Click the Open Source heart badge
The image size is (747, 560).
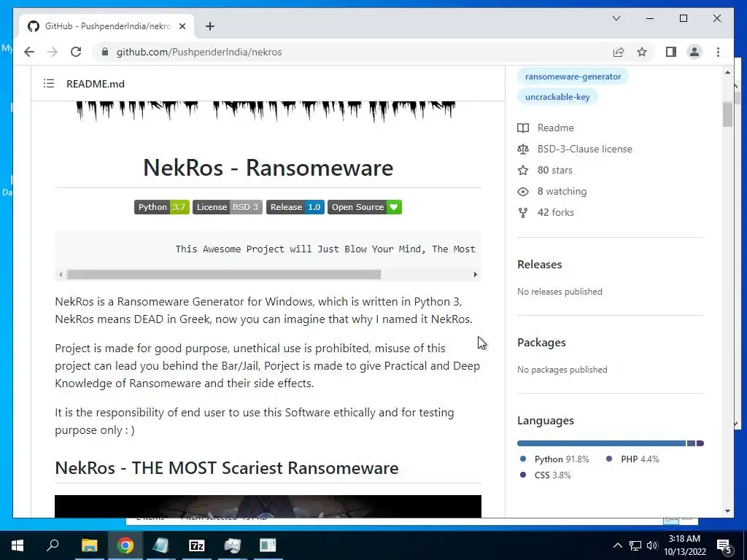[365, 207]
